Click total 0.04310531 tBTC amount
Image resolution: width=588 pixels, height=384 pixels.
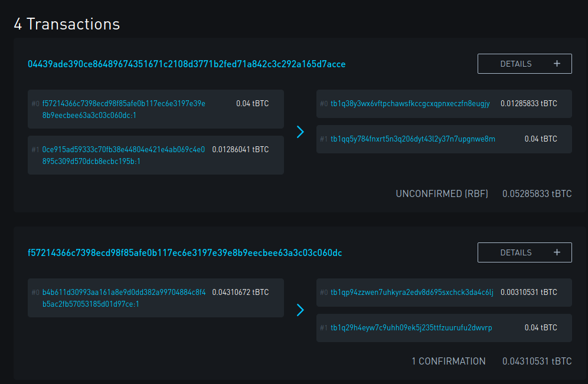tap(537, 361)
